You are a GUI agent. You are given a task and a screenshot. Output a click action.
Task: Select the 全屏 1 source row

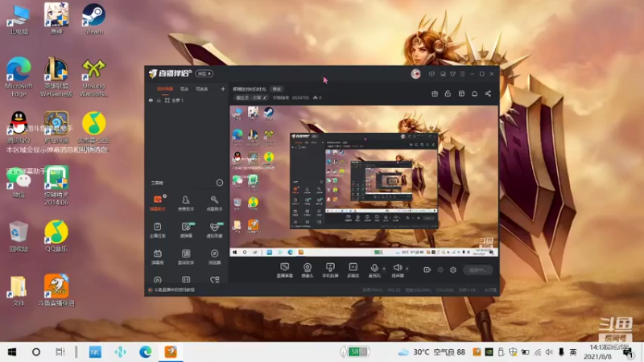coord(187,100)
